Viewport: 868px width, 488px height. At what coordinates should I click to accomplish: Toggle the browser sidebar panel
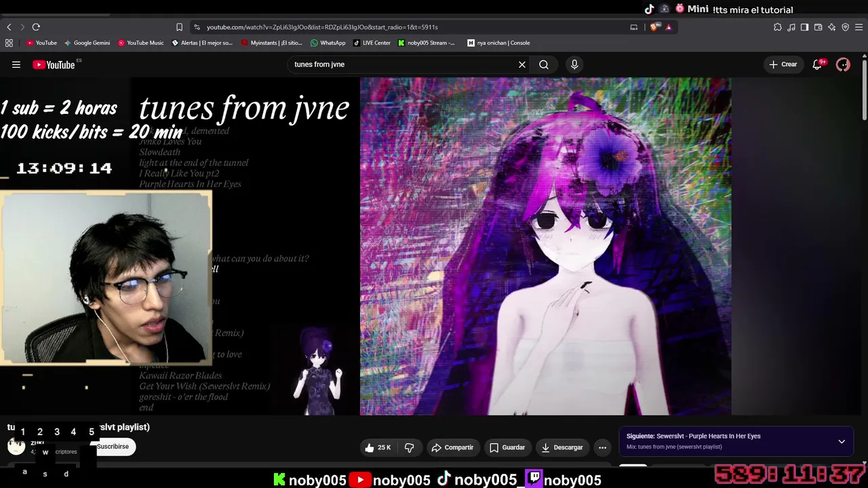[x=805, y=27]
